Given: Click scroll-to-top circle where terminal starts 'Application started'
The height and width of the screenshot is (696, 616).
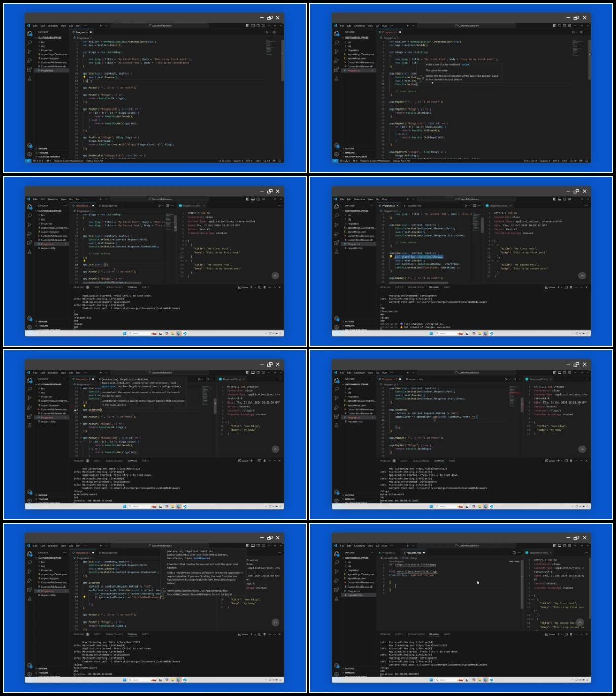Looking at the screenshot, I should click(x=275, y=276).
